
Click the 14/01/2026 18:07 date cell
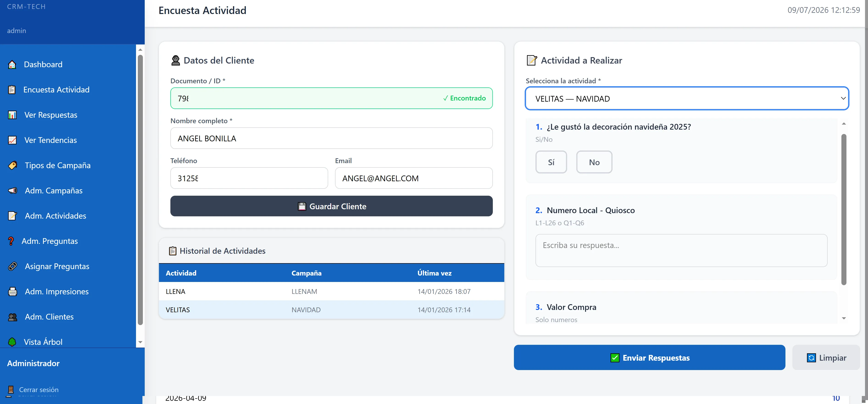444,291
